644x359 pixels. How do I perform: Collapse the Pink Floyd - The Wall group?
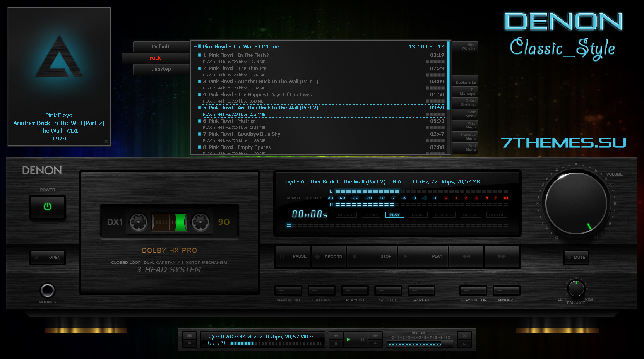(x=195, y=46)
